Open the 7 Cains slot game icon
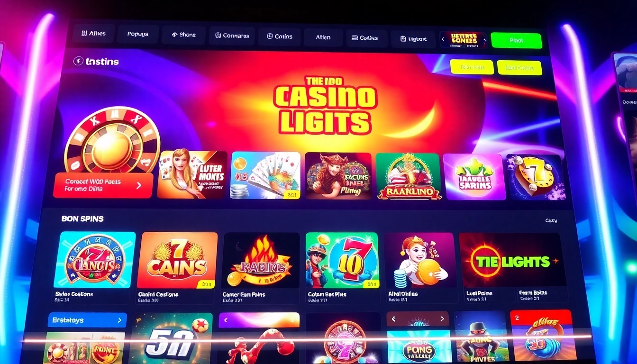The height and width of the screenshot is (364, 637). pos(177,260)
